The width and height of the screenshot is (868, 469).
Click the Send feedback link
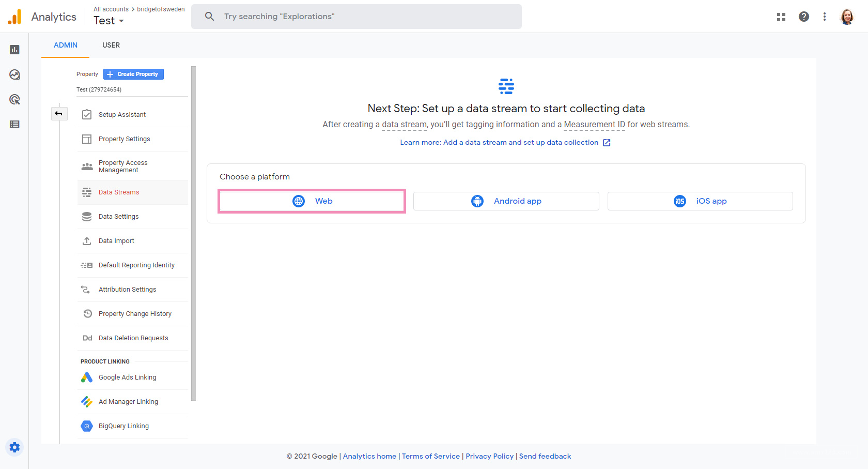545,456
